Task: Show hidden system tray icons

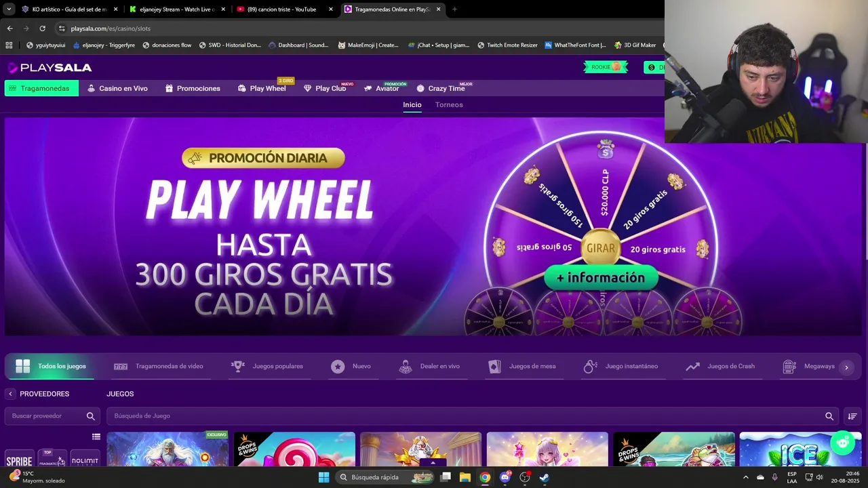Action: tap(746, 477)
